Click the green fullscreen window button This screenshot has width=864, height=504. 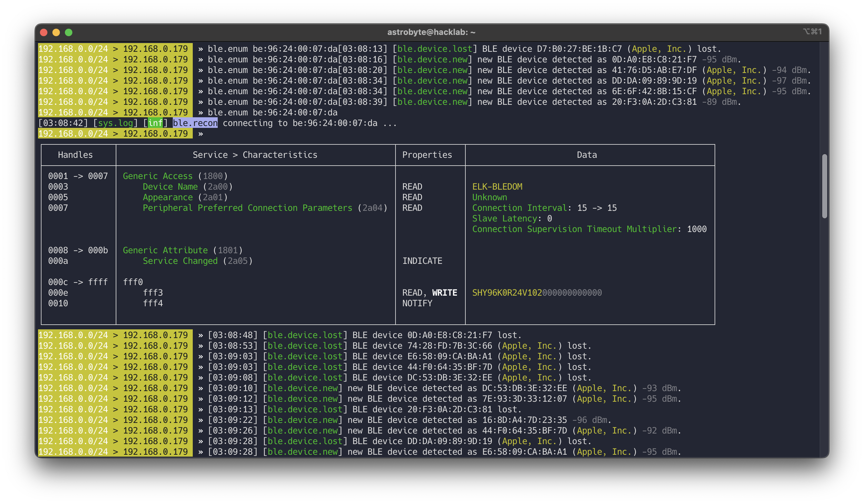69,32
